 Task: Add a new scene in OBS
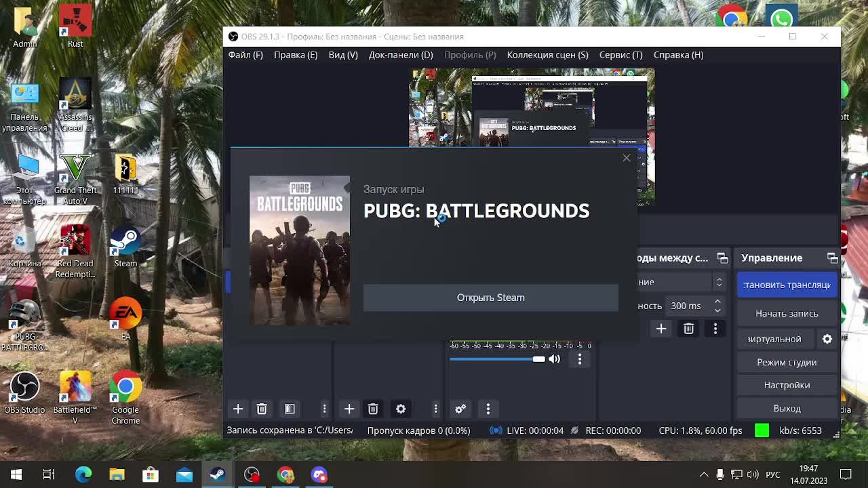238,409
